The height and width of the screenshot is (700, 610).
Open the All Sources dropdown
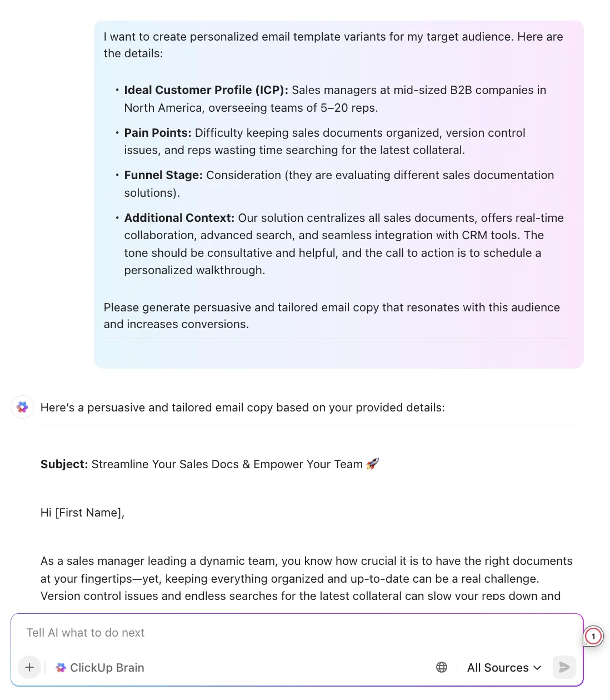tap(504, 667)
